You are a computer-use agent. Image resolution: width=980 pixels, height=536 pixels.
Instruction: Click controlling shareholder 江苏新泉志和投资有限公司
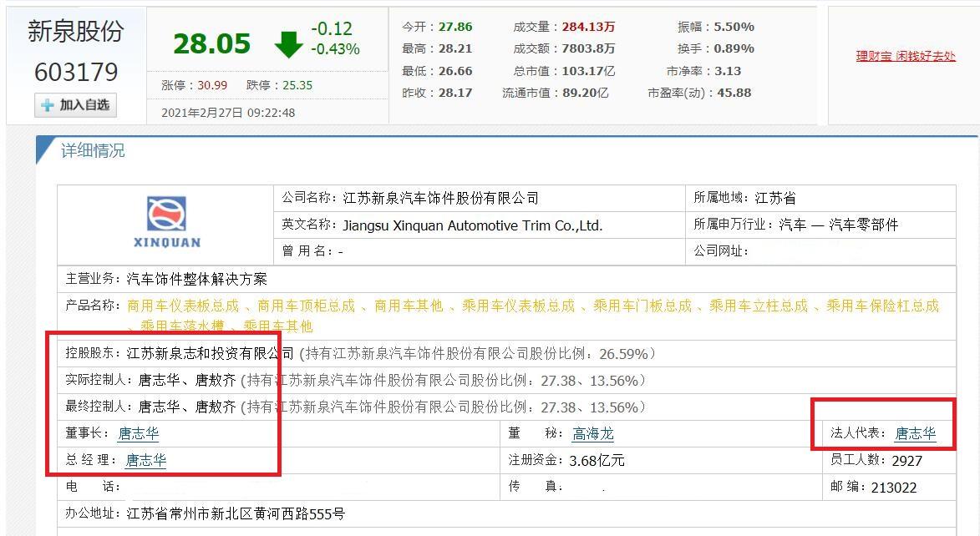point(210,354)
